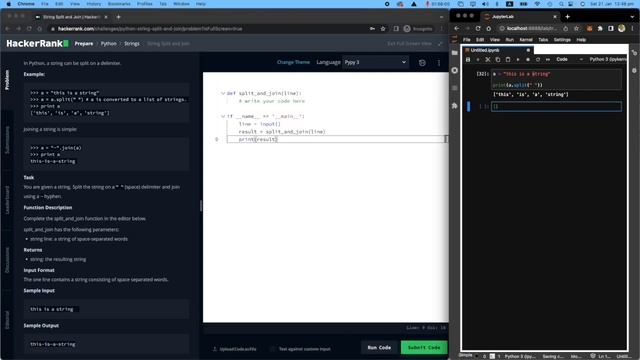This screenshot has height=360, width=640.
Task: Enable Test against custom input checkbox
Action: pos(273,349)
